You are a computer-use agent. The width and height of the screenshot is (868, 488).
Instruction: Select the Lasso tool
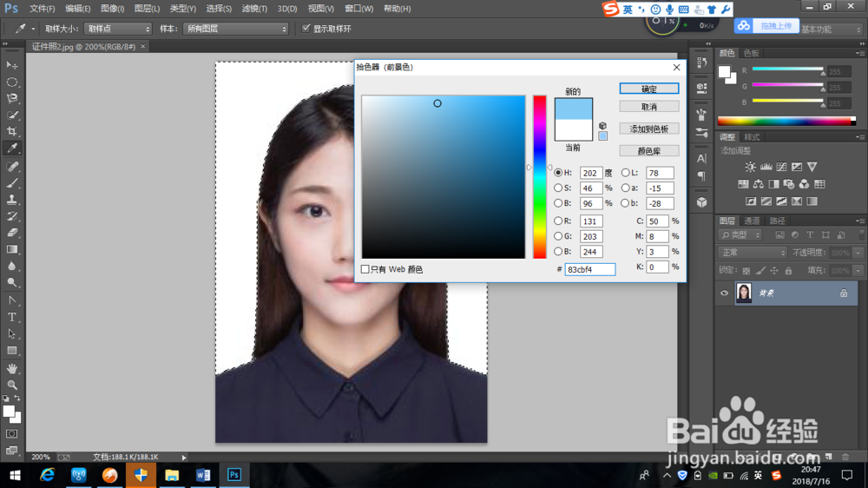[x=11, y=99]
